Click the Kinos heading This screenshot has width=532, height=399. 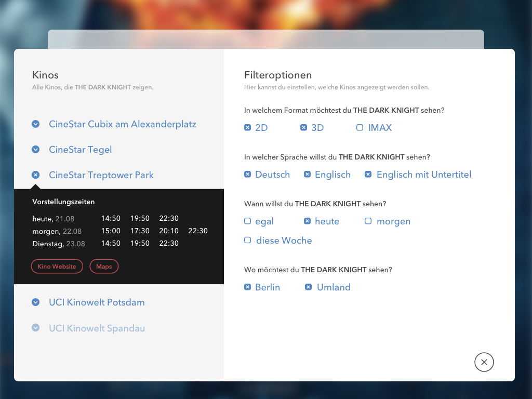click(x=46, y=75)
